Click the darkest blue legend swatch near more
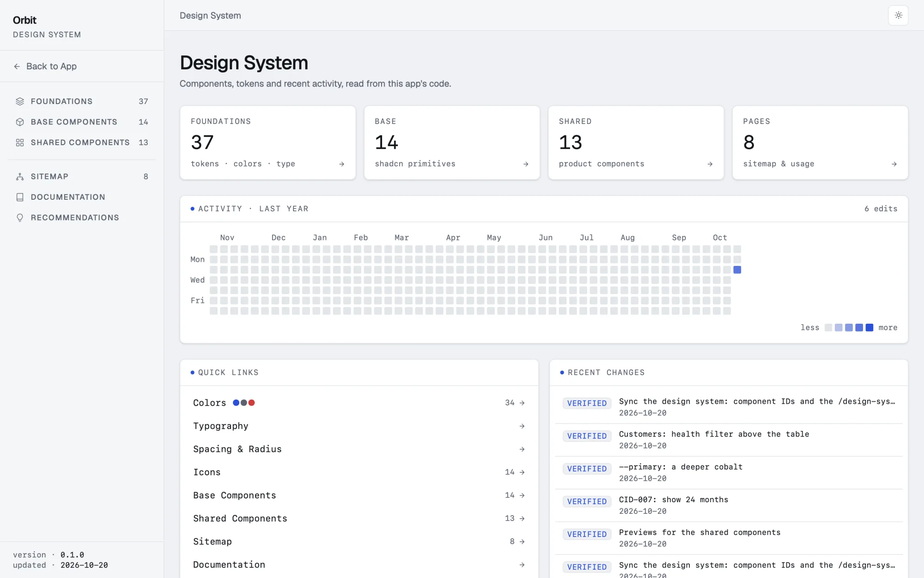 [x=869, y=327]
